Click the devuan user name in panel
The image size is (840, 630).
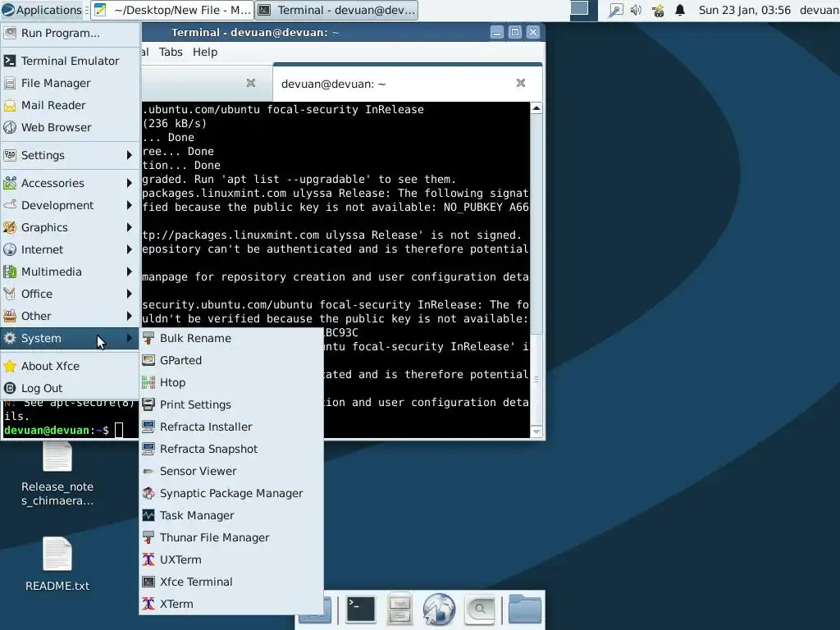click(x=819, y=10)
